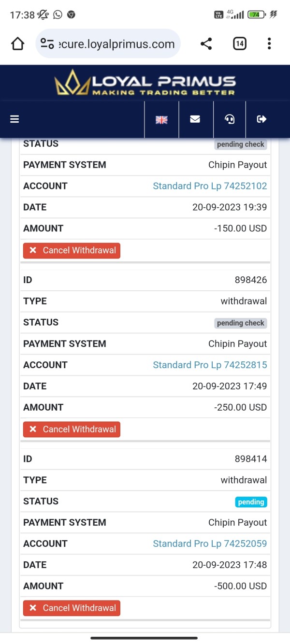The height and width of the screenshot is (644, 290).
Task: Tap the site info icon in address bar
Action: pos(47,44)
